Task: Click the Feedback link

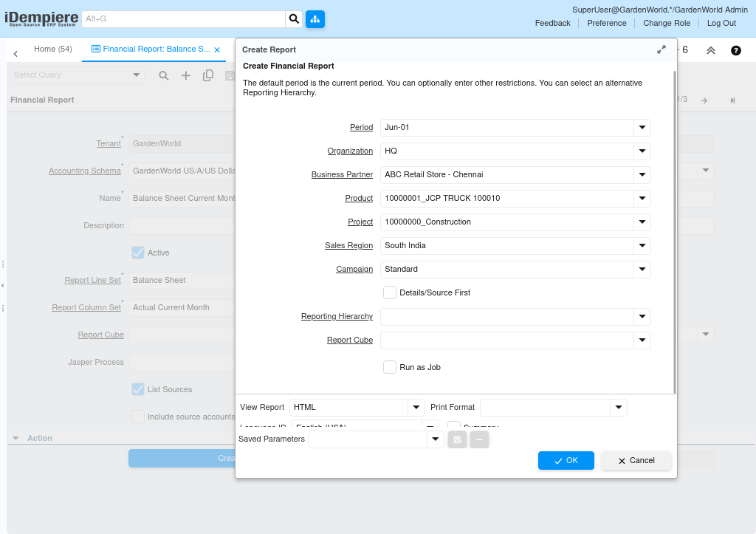Action: click(x=552, y=23)
